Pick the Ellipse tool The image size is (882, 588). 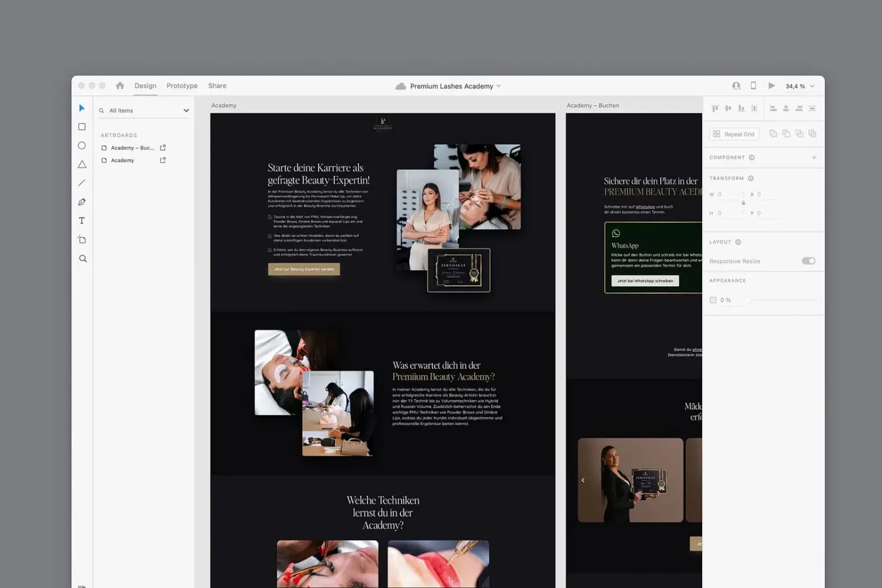coord(82,145)
